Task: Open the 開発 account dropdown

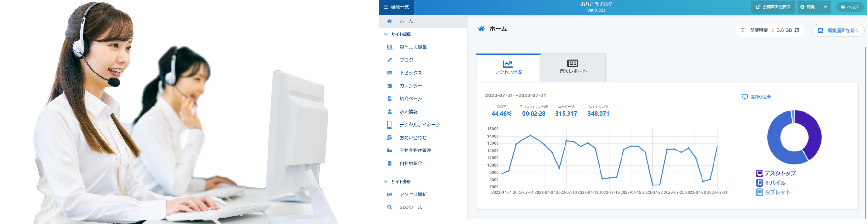Action: coord(813,7)
